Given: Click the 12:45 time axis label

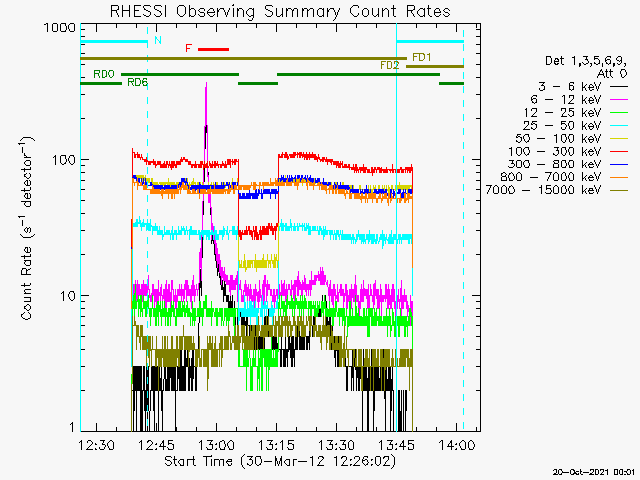Looking at the screenshot, I should click(156, 445).
